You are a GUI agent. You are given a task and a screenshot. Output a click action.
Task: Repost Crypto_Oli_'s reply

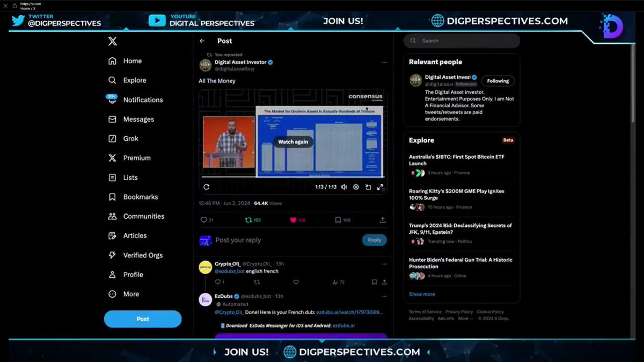tap(257, 282)
